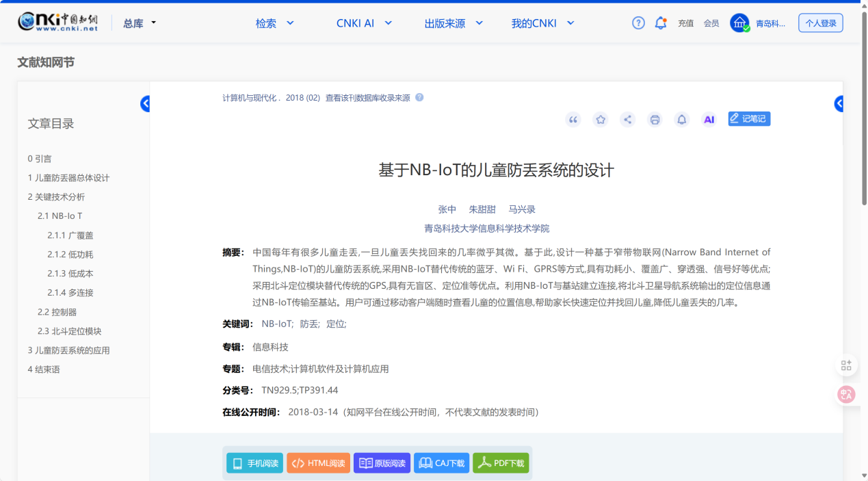The width and height of the screenshot is (868, 481).
Task: Click the Chinese-English translate floating icon
Action: (x=846, y=394)
